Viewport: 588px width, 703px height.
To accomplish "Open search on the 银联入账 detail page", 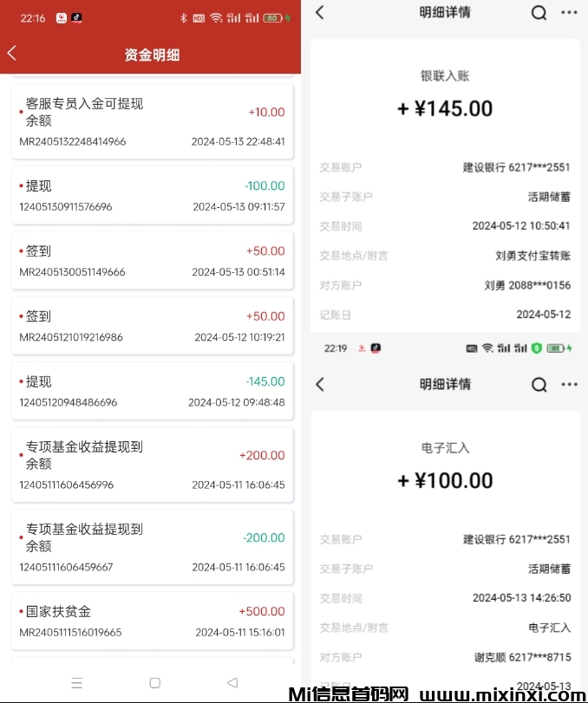I will [539, 13].
